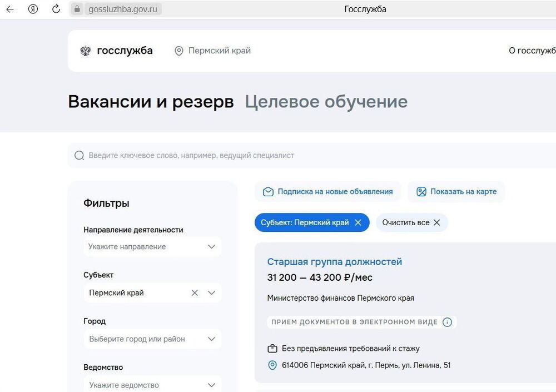
Task: Open the госслужба home link
Action: pyautogui.click(x=125, y=51)
